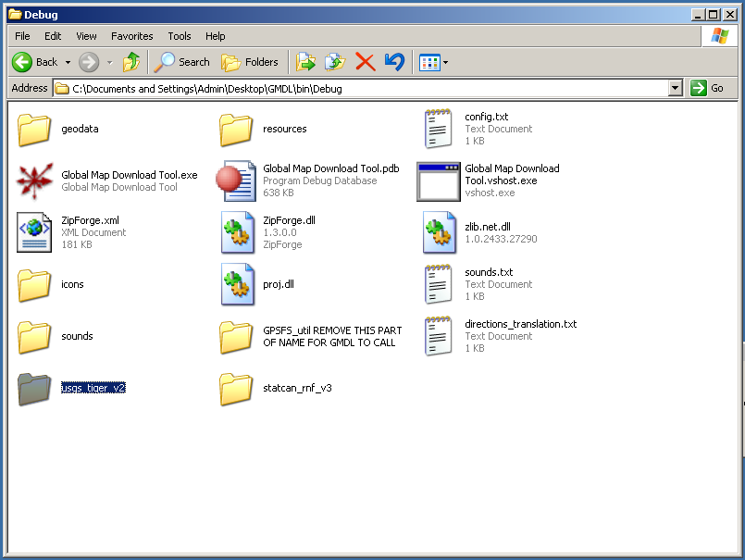This screenshot has height=560, width=745.
Task: Click the Global Map Download Tool.vshost.exe name
Action: pos(512,174)
